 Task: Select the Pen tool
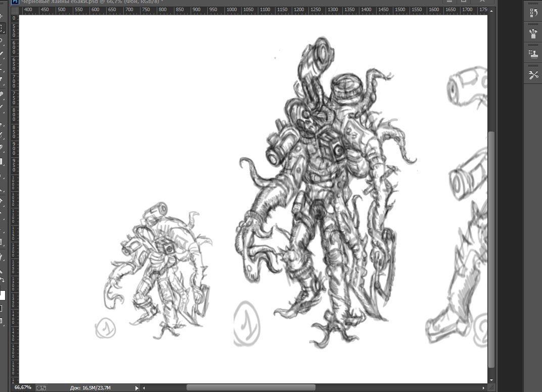click(2, 200)
